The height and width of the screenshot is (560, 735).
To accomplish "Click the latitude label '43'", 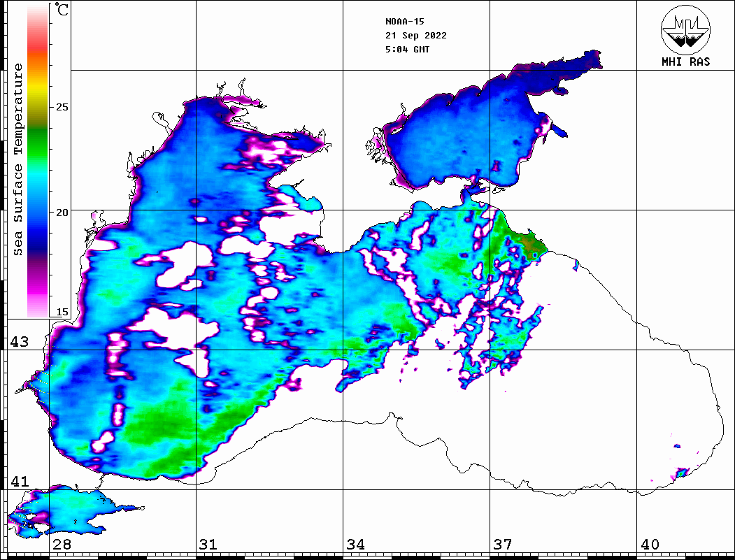I will coord(20,342).
